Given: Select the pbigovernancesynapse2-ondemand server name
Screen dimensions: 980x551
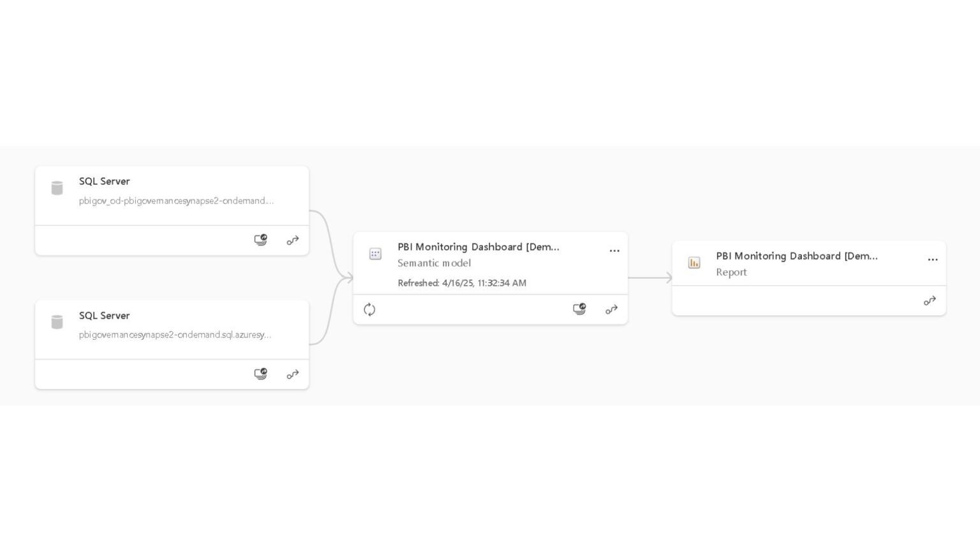Looking at the screenshot, I should coord(175,334).
